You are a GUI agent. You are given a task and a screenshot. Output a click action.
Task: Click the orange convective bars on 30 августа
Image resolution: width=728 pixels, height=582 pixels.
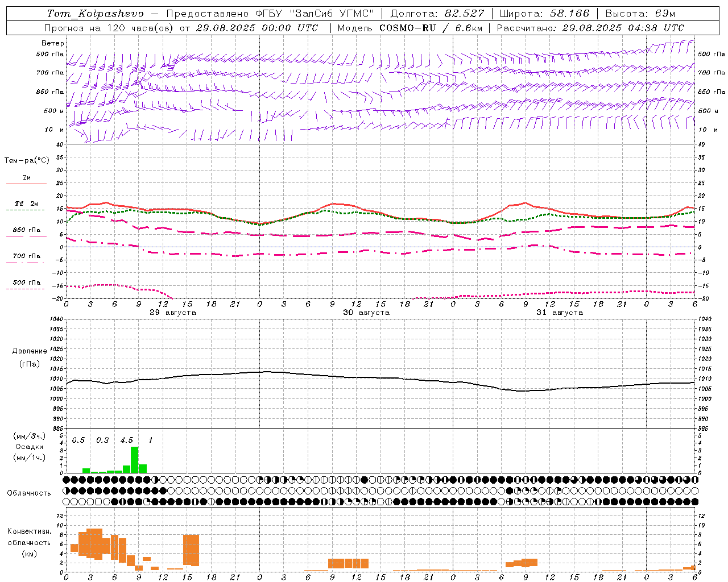pos(348,563)
